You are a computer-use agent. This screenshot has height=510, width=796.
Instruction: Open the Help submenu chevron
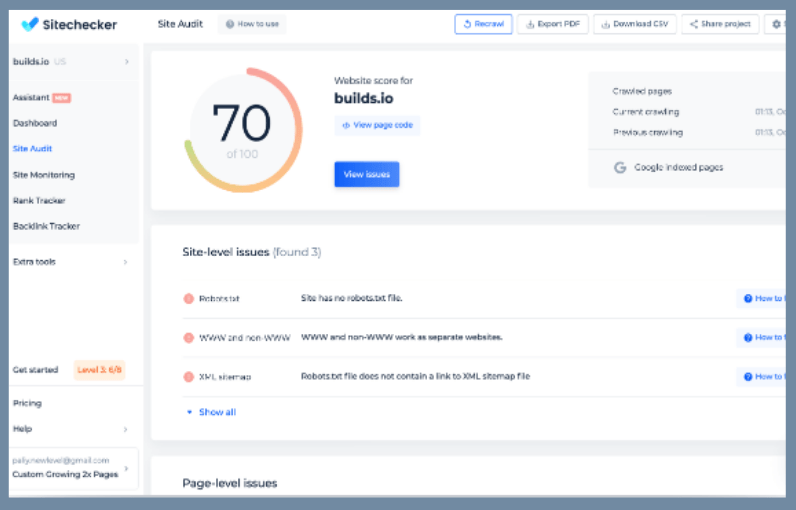click(125, 429)
